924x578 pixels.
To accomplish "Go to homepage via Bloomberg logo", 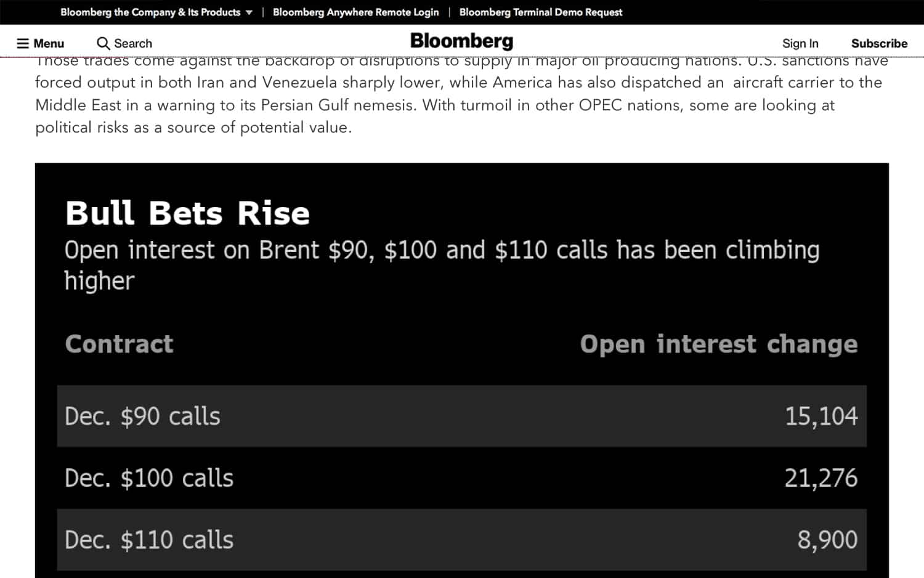I will (461, 41).
